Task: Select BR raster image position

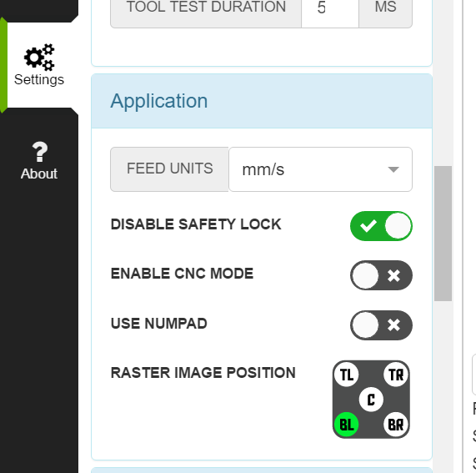Action: point(396,425)
